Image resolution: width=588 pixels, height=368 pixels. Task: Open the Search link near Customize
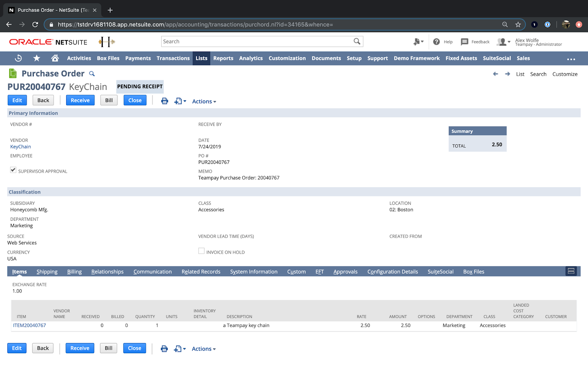tap(538, 74)
